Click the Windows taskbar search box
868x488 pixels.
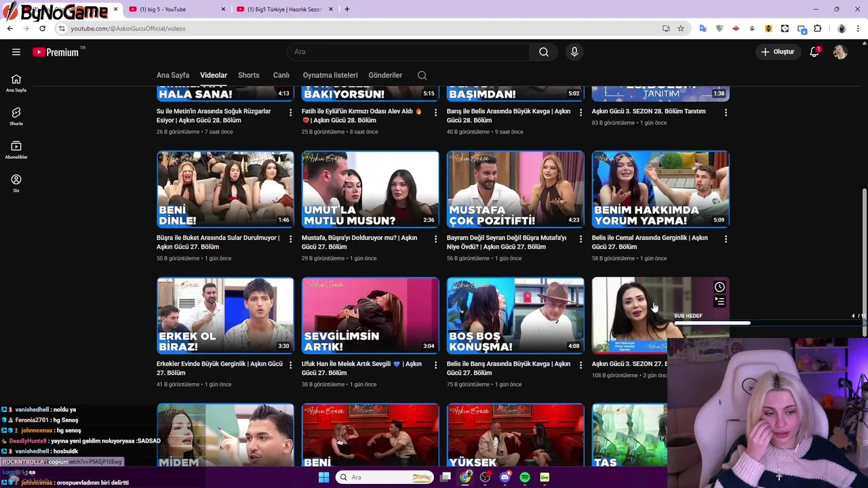click(x=385, y=477)
